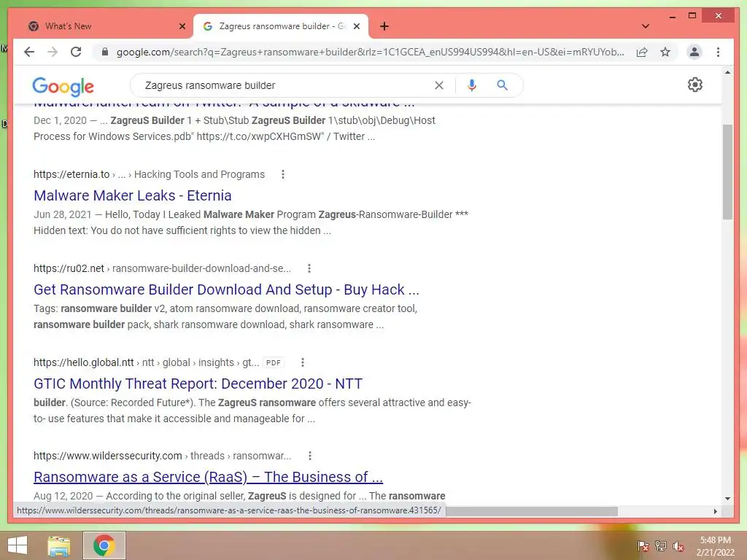Click the muted volume tray icon
The width and height of the screenshot is (747, 560).
click(x=678, y=546)
